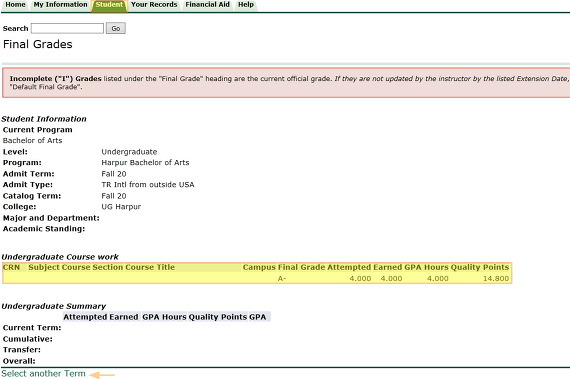Click the Campus column header
This screenshot has height=379, width=570.
(259, 267)
